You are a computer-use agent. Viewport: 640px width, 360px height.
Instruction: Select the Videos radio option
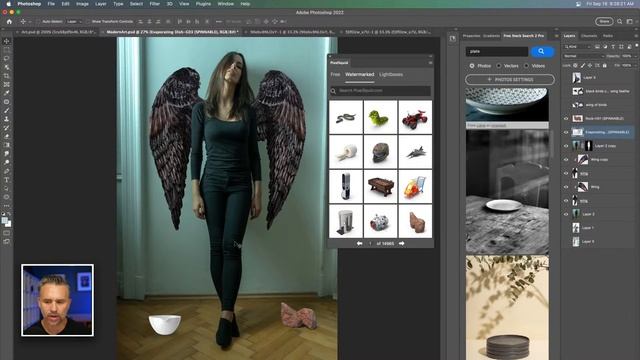[x=526, y=66]
